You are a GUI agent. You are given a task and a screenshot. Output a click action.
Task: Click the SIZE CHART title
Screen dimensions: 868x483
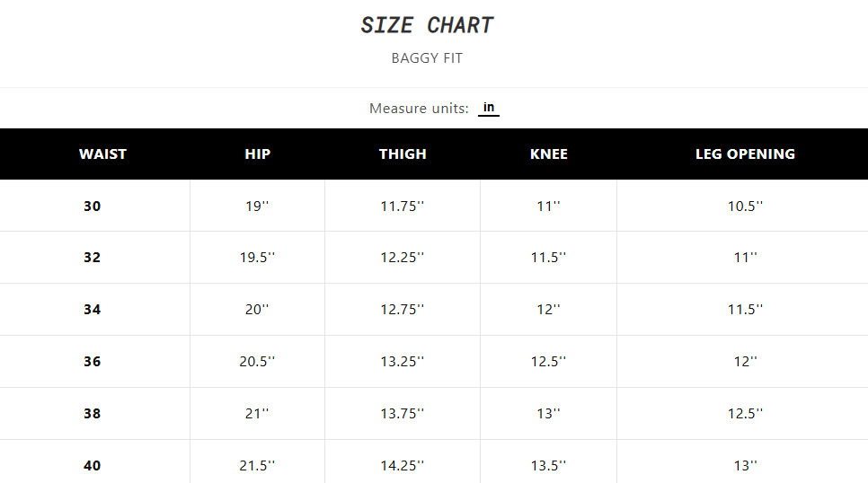click(427, 25)
